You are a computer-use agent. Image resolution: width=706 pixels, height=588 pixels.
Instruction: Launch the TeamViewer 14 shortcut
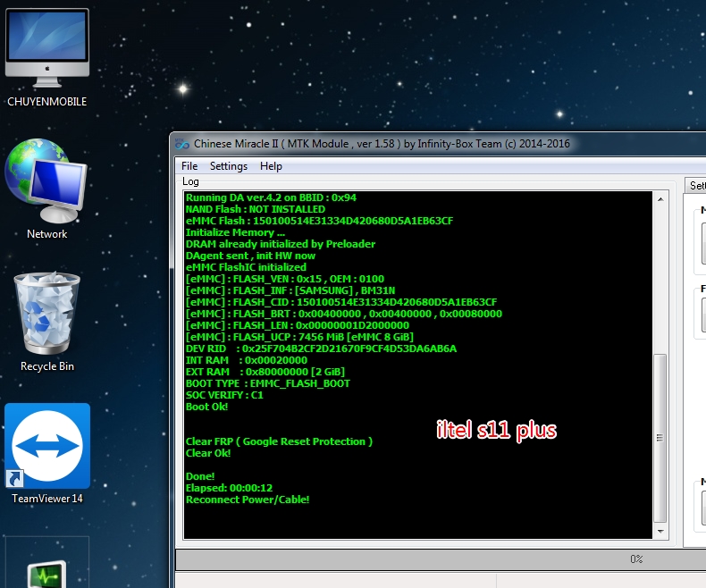pyautogui.click(x=46, y=454)
